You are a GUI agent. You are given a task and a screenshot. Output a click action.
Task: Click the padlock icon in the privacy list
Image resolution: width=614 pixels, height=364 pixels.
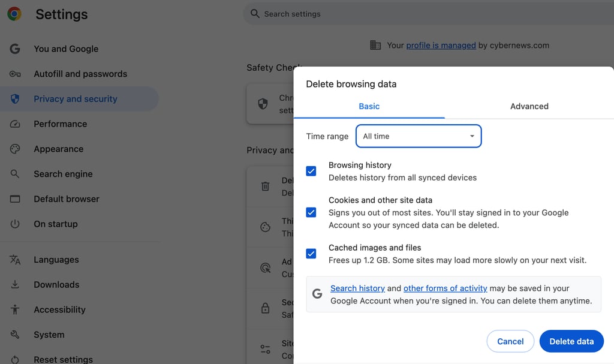[265, 308]
